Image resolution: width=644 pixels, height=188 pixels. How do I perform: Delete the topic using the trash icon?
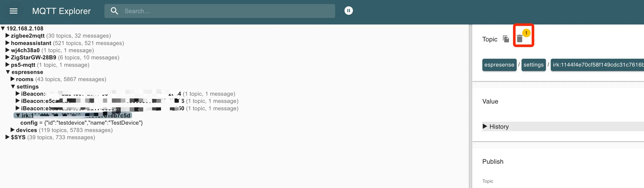pyautogui.click(x=519, y=39)
